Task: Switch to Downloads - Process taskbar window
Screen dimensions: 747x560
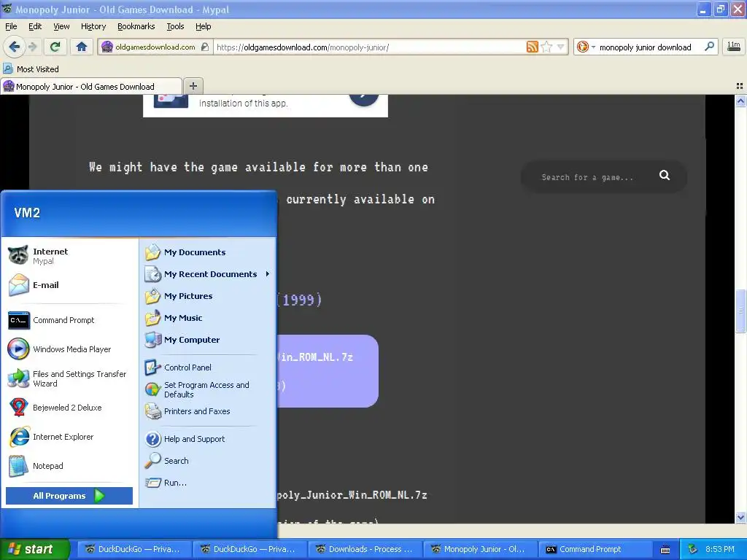Action: click(x=365, y=549)
